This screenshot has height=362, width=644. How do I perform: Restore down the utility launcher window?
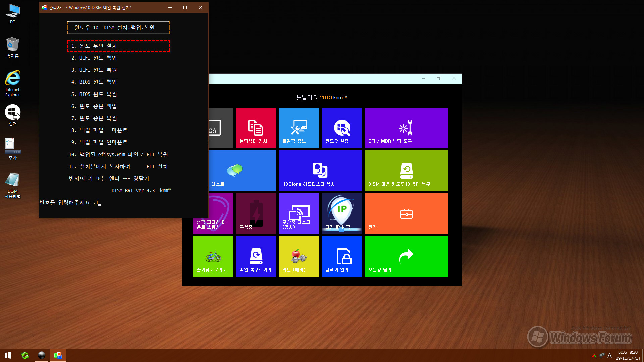point(438,78)
